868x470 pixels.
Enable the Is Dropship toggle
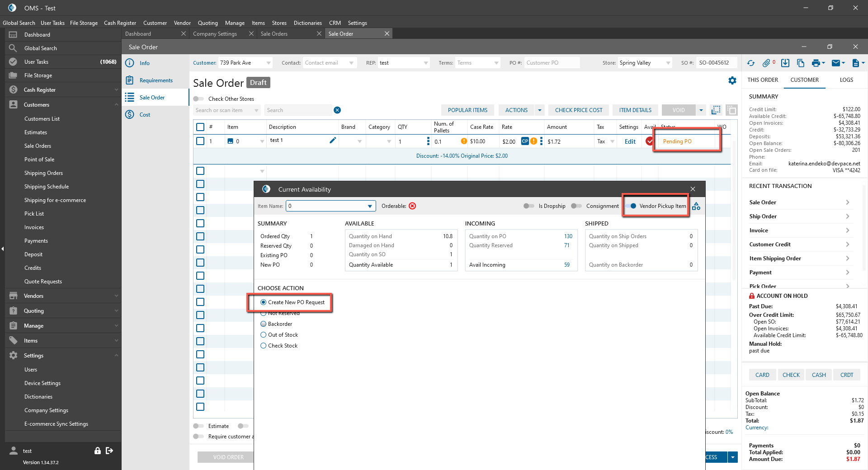(x=528, y=206)
